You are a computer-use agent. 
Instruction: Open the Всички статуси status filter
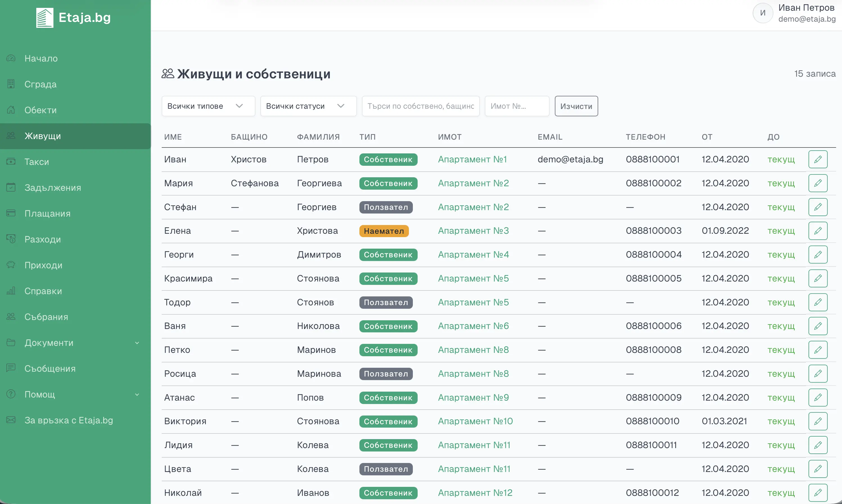point(308,106)
